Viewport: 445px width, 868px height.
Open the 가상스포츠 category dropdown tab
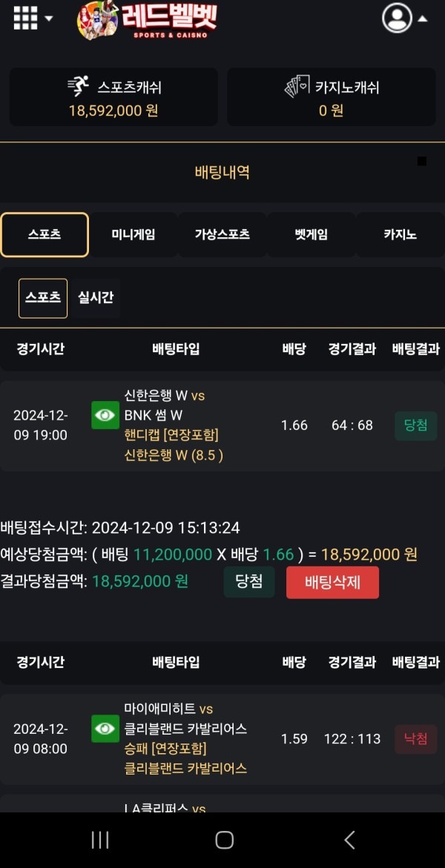[x=222, y=234]
